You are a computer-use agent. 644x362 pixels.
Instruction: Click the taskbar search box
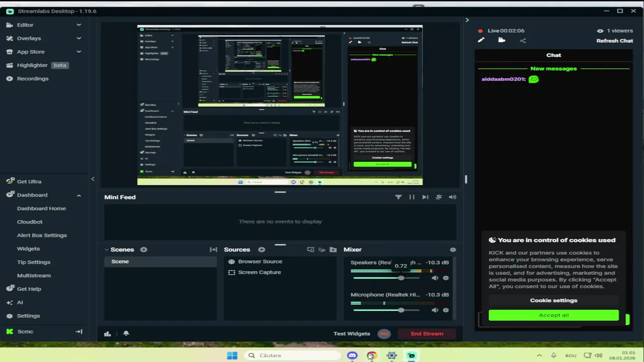point(292,355)
